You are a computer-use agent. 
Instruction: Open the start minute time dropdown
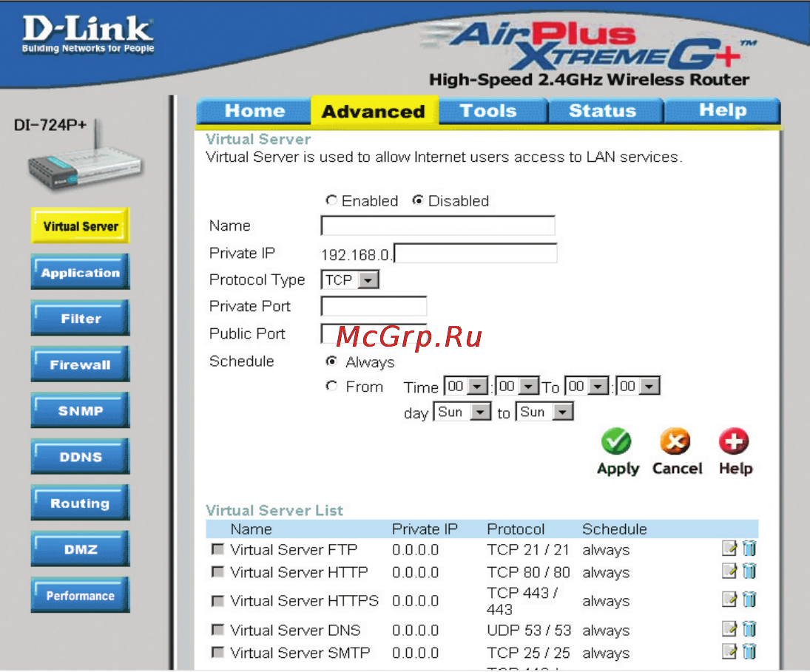pyautogui.click(x=517, y=386)
